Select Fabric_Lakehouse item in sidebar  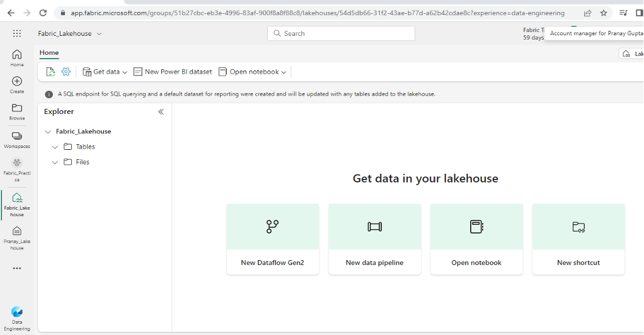point(17,205)
